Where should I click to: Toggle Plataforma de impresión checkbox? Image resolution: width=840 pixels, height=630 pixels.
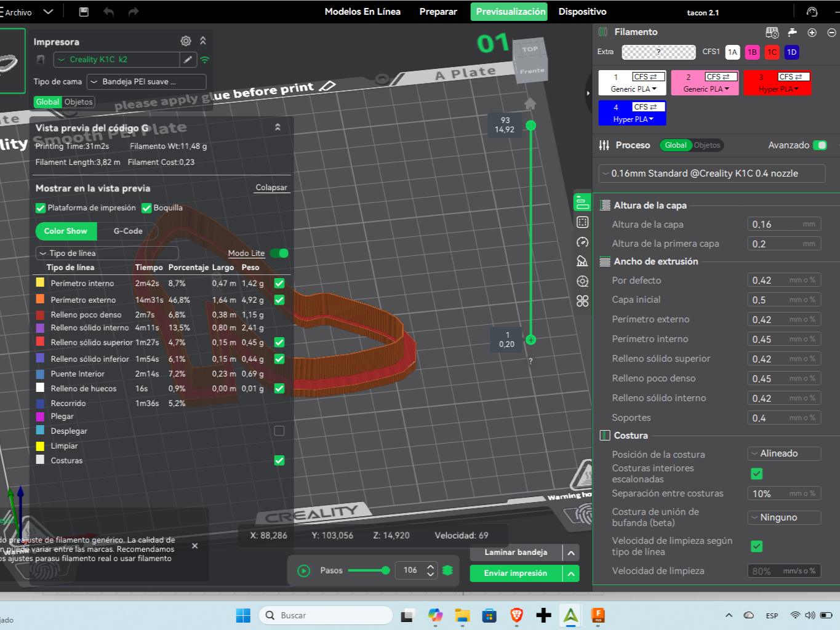point(41,208)
